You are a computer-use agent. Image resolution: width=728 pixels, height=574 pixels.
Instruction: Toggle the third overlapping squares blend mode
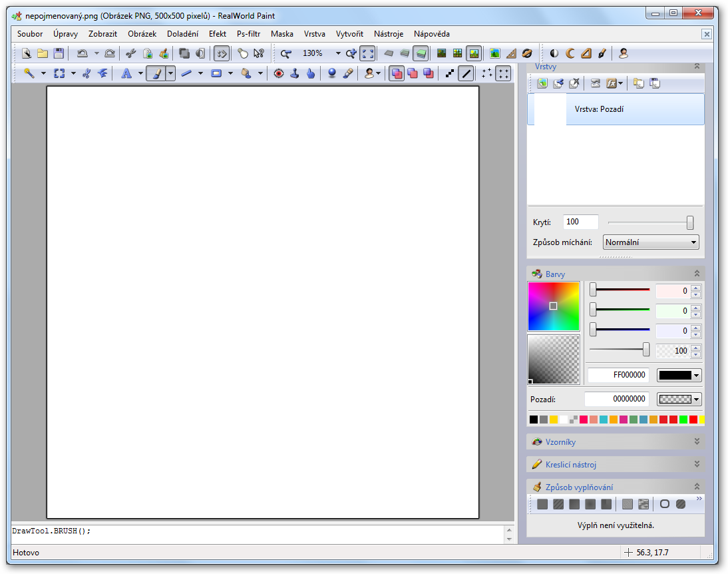pos(428,73)
